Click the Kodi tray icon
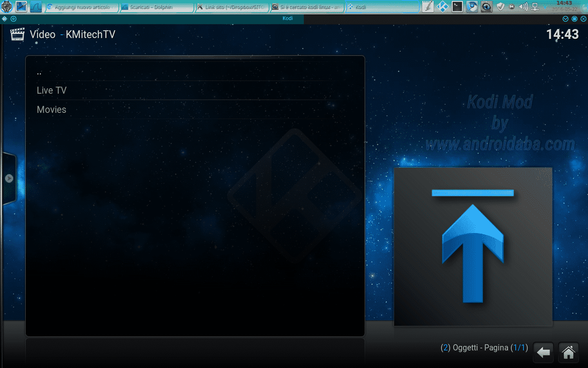Screen dimensions: 588x368 [x=443, y=7]
